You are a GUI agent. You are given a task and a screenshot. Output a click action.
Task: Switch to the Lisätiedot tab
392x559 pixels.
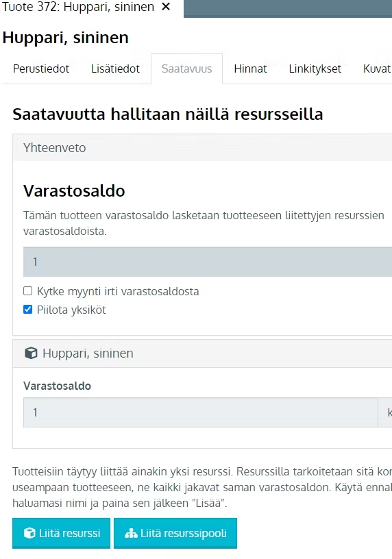pyautogui.click(x=115, y=69)
